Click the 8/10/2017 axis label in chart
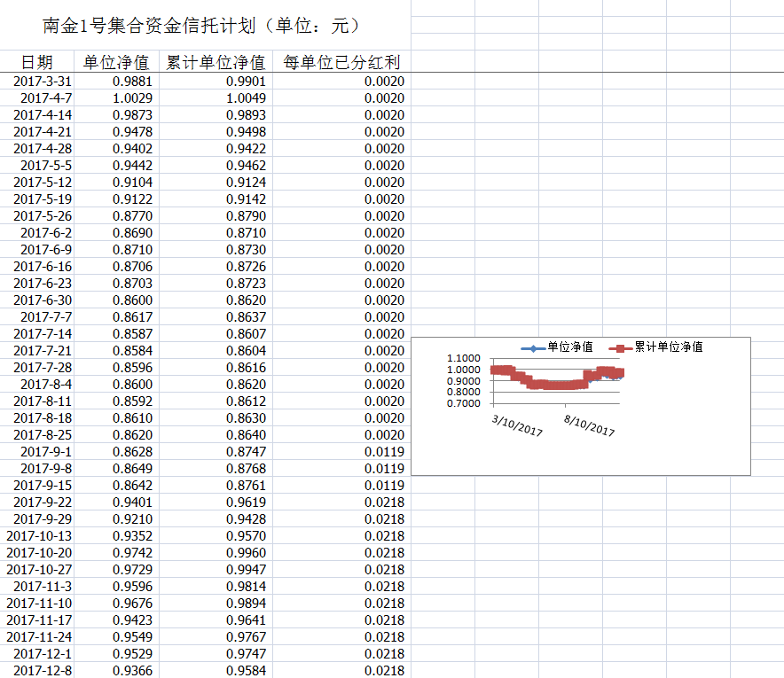The width and height of the screenshot is (784, 678). click(x=589, y=425)
